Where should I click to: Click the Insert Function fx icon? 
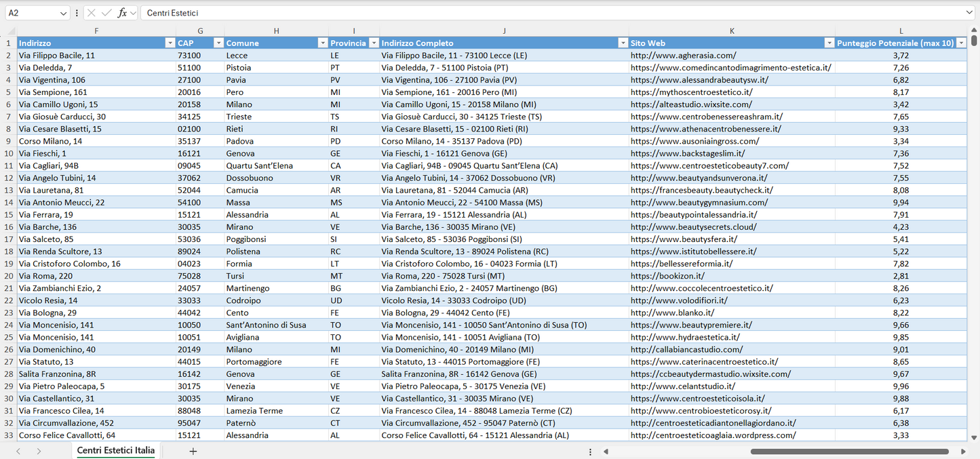pyautogui.click(x=122, y=13)
